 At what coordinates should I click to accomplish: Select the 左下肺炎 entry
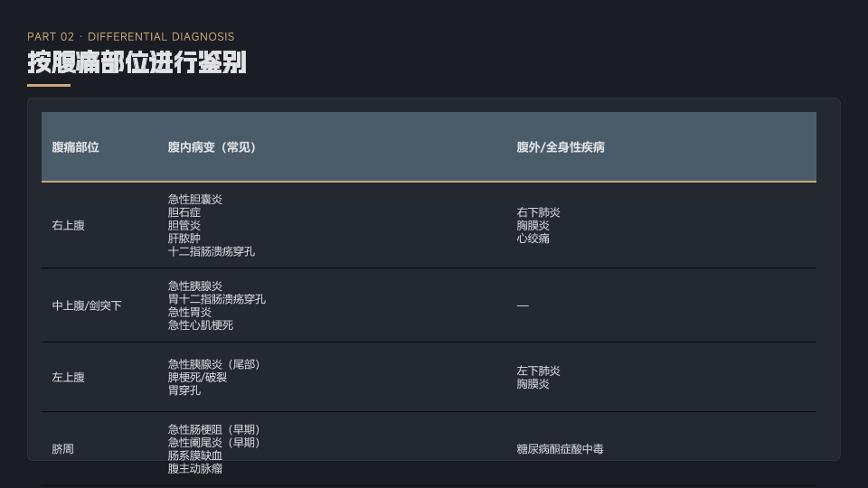coord(538,371)
